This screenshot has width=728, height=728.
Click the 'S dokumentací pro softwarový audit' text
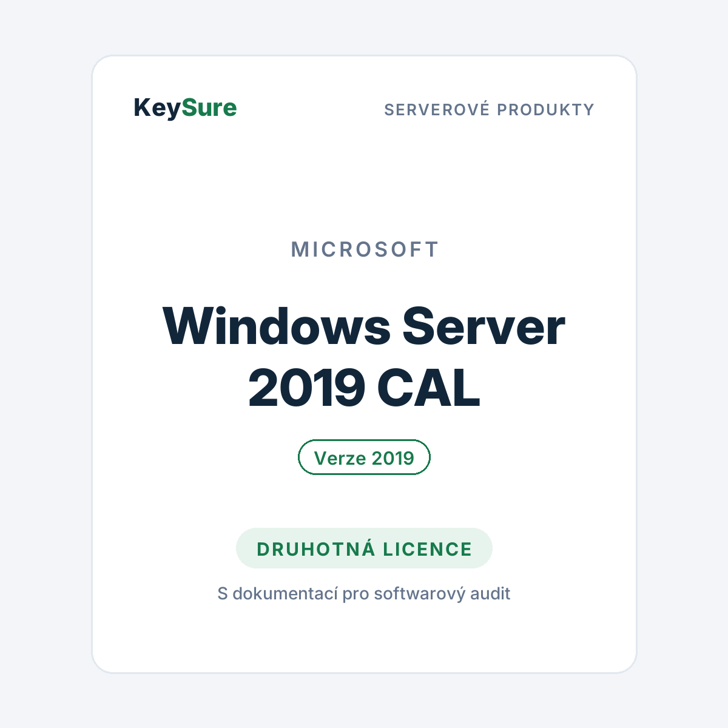coord(364,593)
